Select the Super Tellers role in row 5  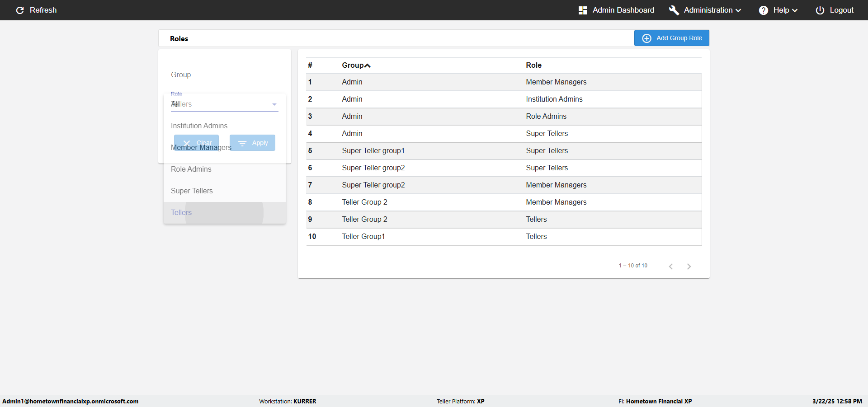click(x=547, y=150)
